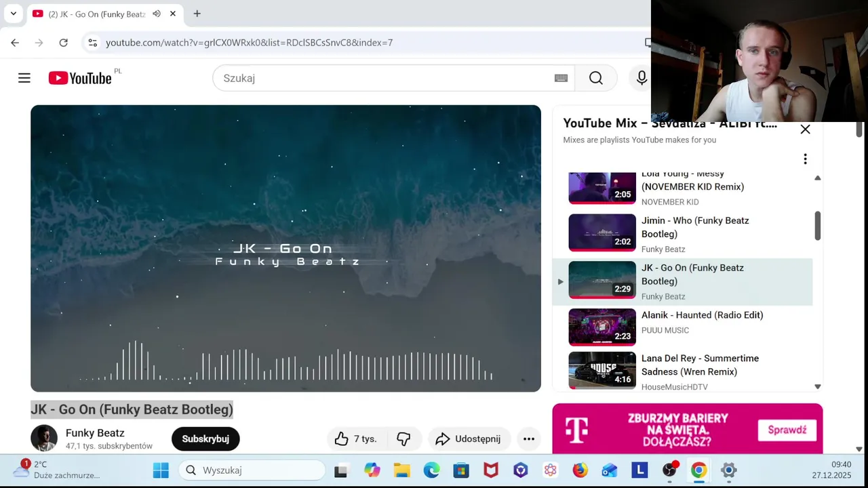This screenshot has width=868, height=488.
Task: Play Lola Young - Messy NOVEMBER KID Remix
Action: click(693, 180)
